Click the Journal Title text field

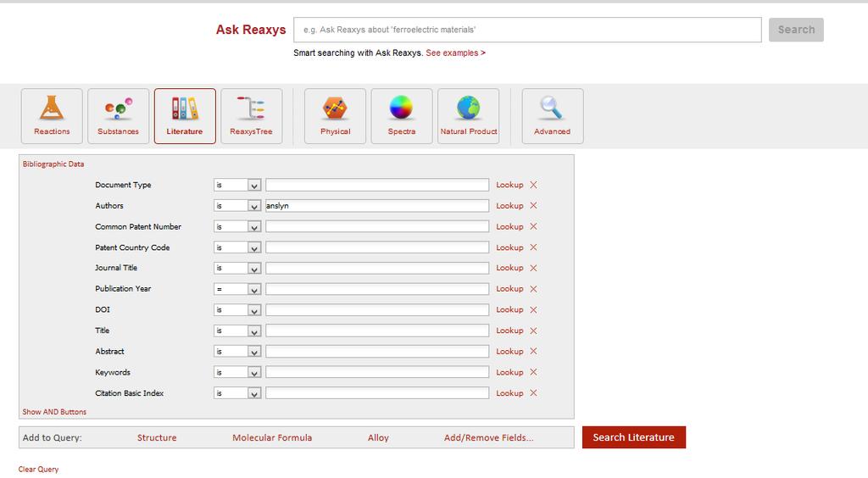click(377, 269)
